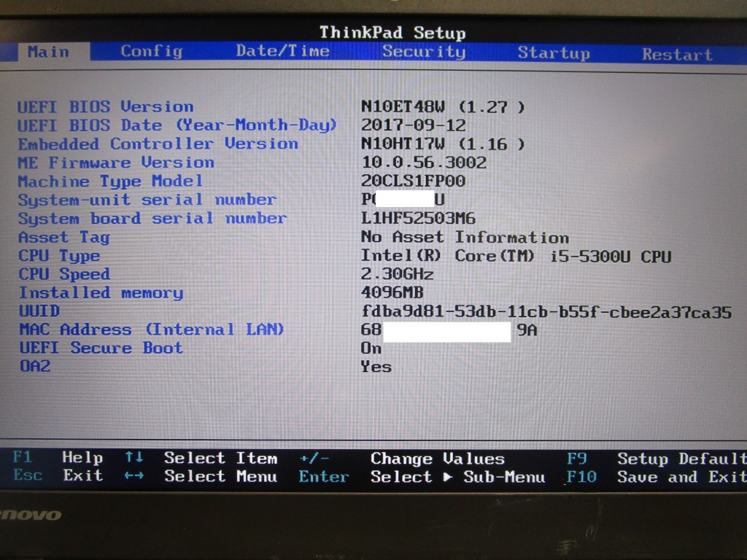Select No Asset Information value

tap(465, 237)
